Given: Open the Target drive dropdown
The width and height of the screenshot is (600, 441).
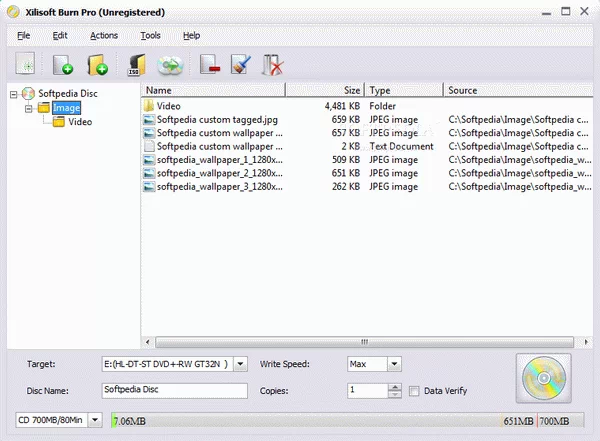Looking at the screenshot, I should click(x=240, y=364).
